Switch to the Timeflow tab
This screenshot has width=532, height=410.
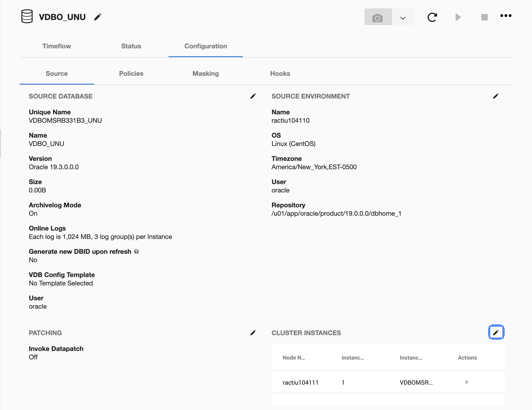[57, 46]
